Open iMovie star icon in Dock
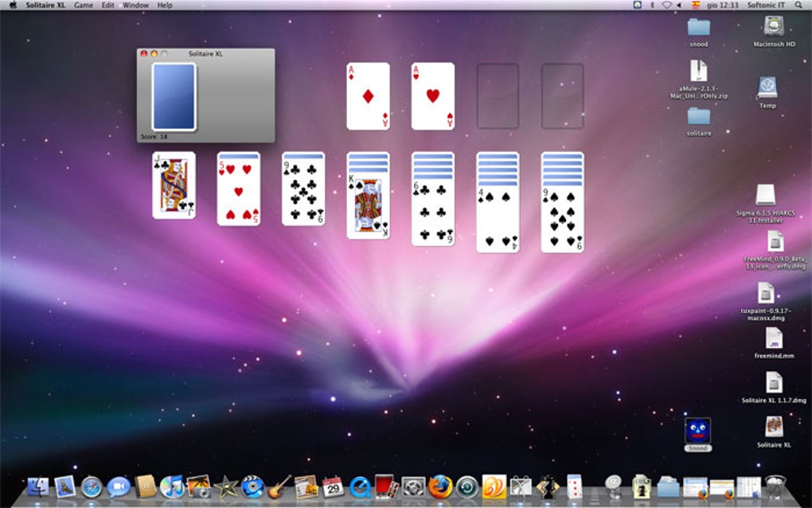 226,487
